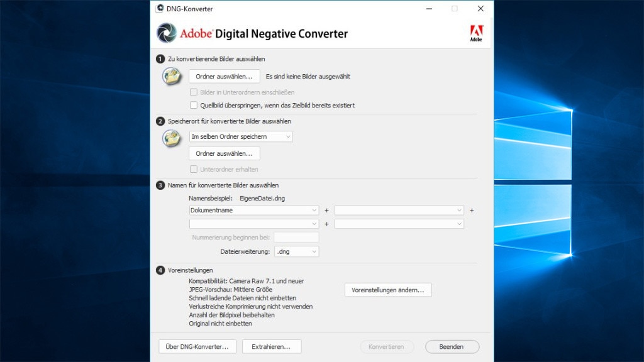Minimize the DNG-Konverter window
The height and width of the screenshot is (362, 644).
(429, 9)
